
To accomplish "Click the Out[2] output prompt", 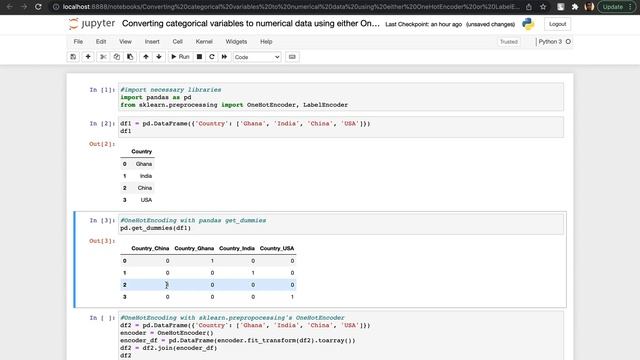I will [102, 144].
